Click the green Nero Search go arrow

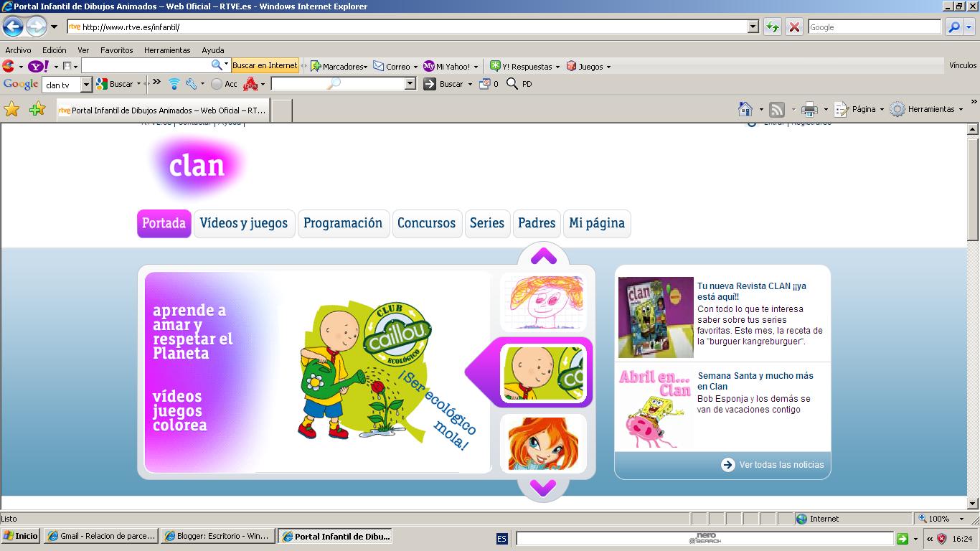point(903,538)
